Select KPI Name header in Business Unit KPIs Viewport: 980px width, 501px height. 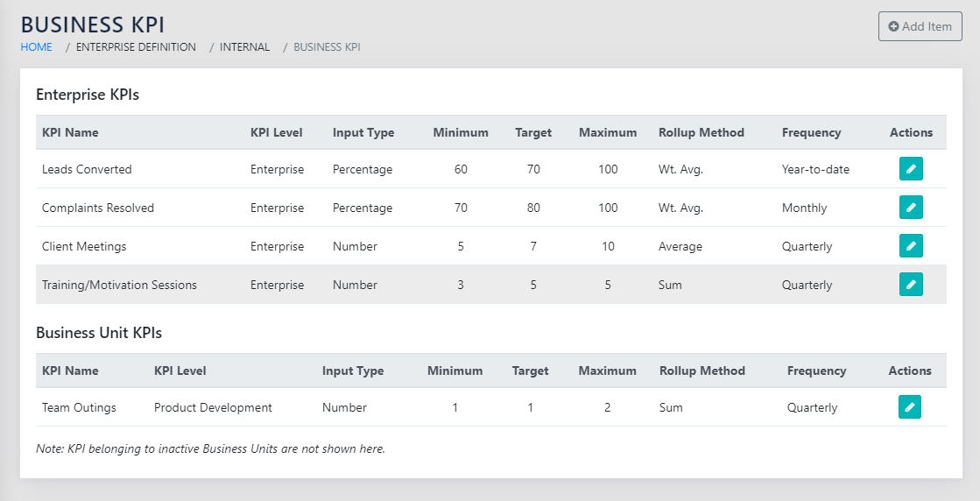coord(70,371)
